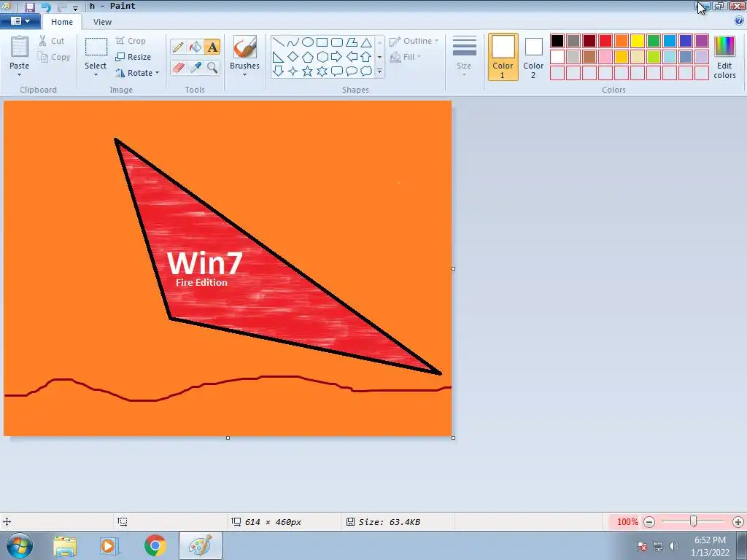Open Edit colors dialog
Screen dimensions: 747x560
tap(724, 57)
